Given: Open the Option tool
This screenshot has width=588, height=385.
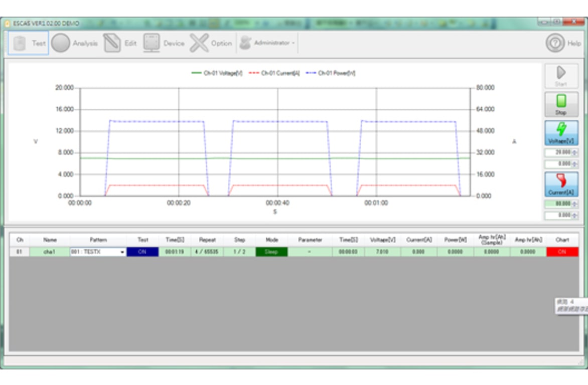Looking at the screenshot, I should [x=211, y=43].
